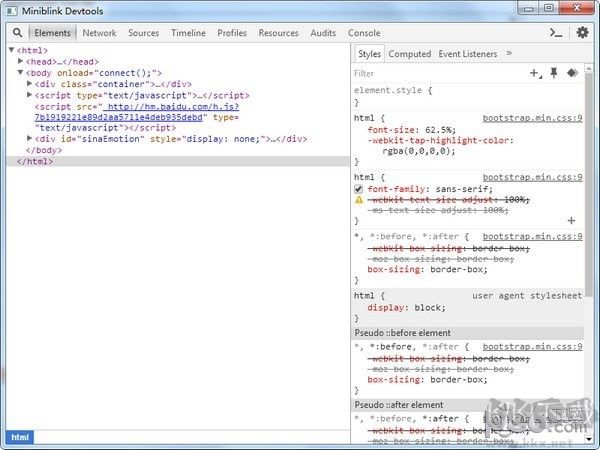This screenshot has height=450, width=600.
Task: Switch to the Network tab
Action: (x=99, y=33)
